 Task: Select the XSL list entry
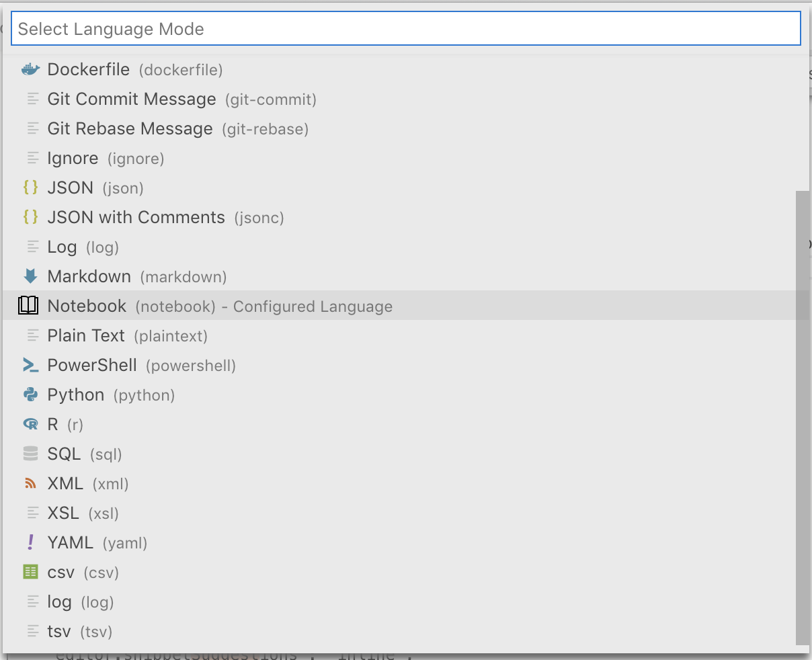point(65,513)
